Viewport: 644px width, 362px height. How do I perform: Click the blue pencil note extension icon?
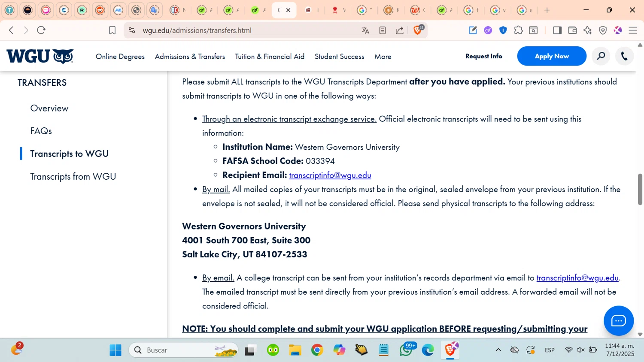tap(473, 30)
